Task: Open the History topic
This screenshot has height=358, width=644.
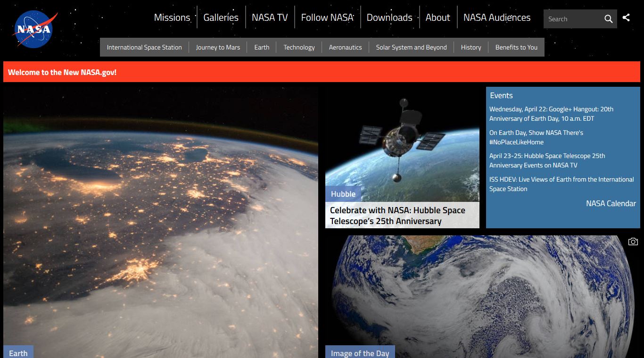Action: coord(471,47)
